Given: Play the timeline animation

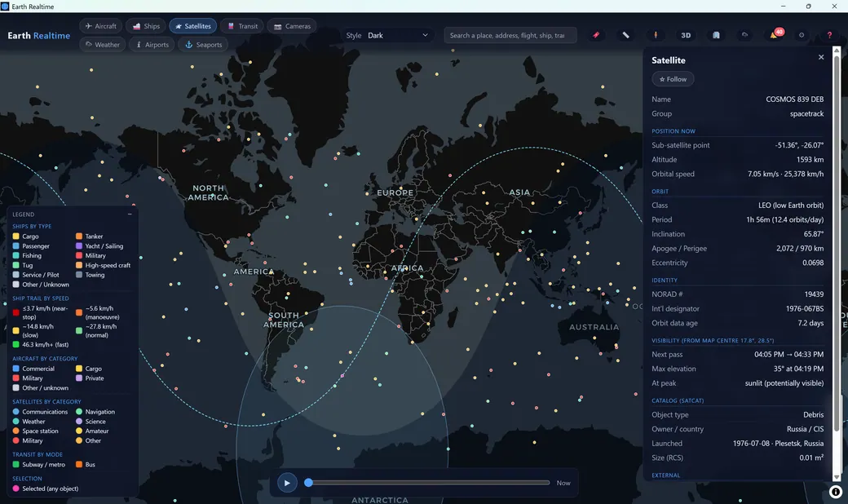Looking at the screenshot, I should (x=287, y=483).
